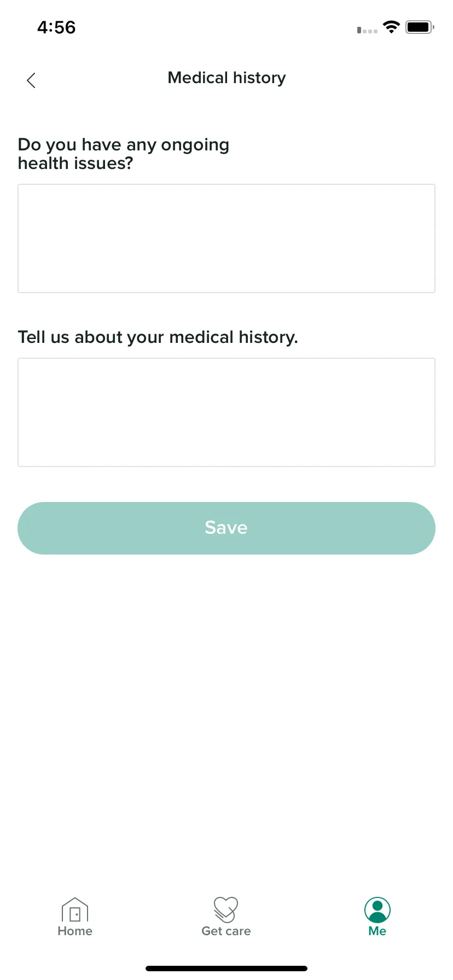This screenshot has height=980, width=453.
Task: Click the 'health issues?' second line text
Action: [x=75, y=164]
